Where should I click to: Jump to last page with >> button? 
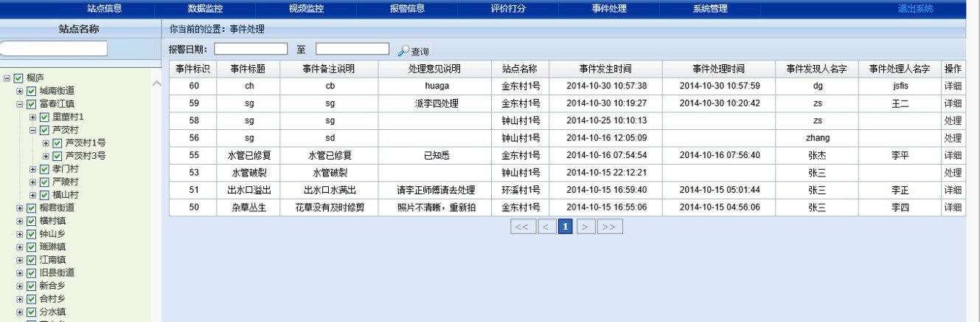610,225
